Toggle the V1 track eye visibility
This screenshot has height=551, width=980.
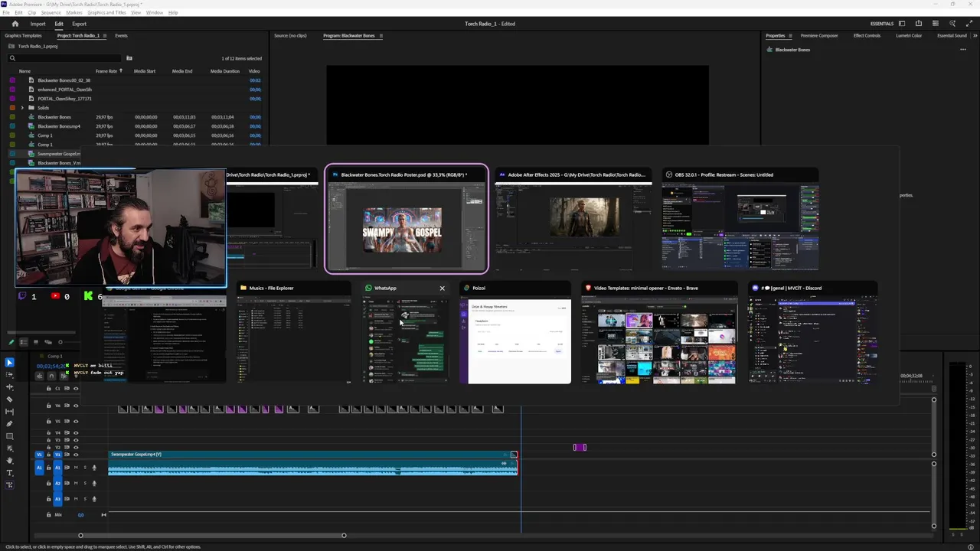coord(76,455)
